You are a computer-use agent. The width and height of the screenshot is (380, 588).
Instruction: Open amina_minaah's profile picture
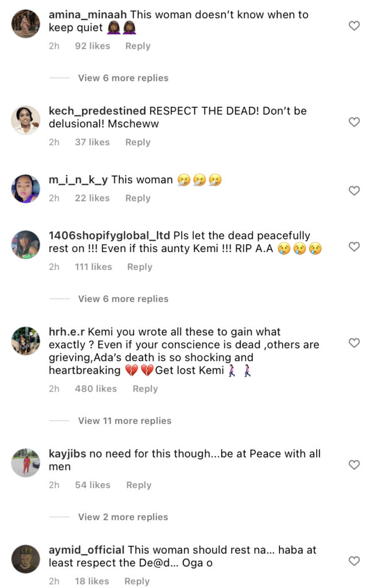[x=26, y=24]
